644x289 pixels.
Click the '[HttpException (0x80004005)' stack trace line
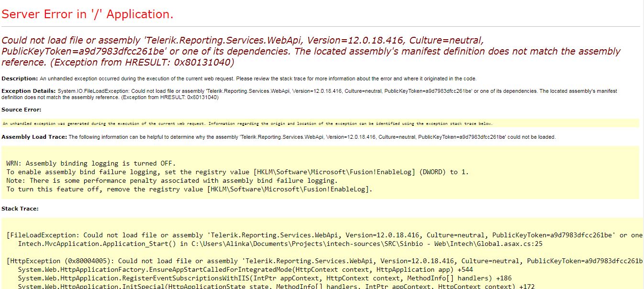324,261
